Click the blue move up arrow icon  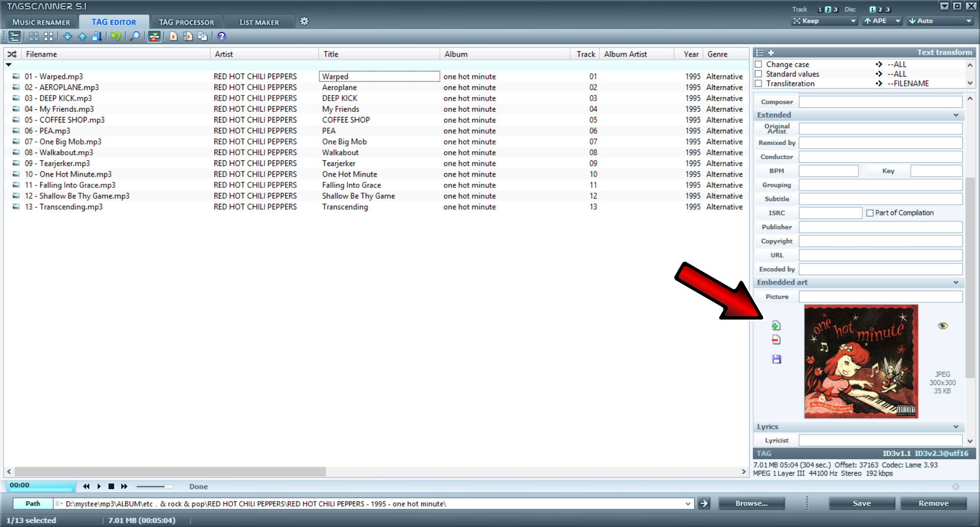pyautogui.click(x=82, y=36)
